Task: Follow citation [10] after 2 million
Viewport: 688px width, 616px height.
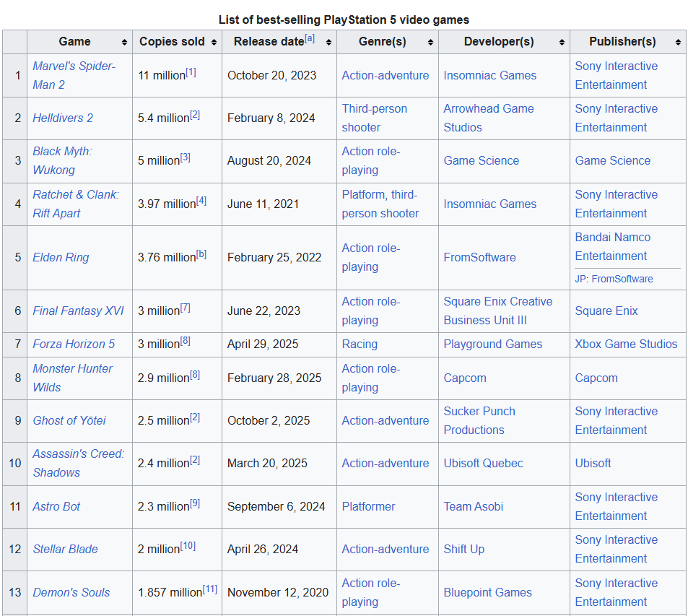Action: [188, 546]
